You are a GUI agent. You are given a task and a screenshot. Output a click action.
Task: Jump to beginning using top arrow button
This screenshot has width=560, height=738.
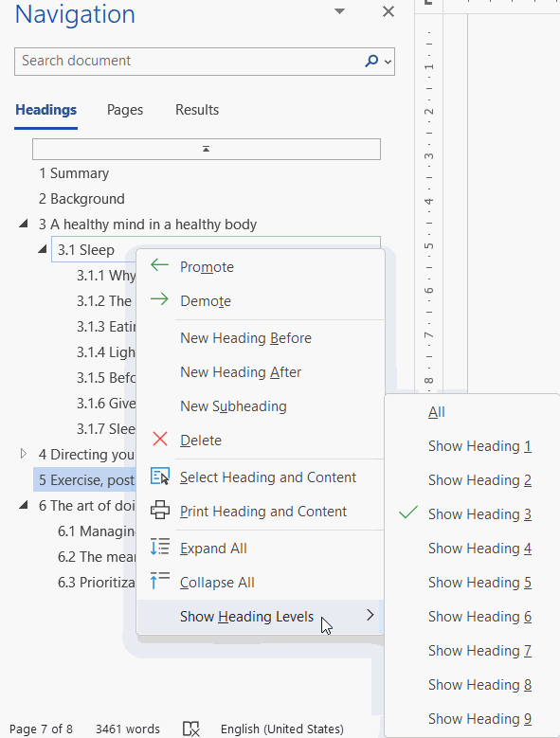click(x=207, y=149)
